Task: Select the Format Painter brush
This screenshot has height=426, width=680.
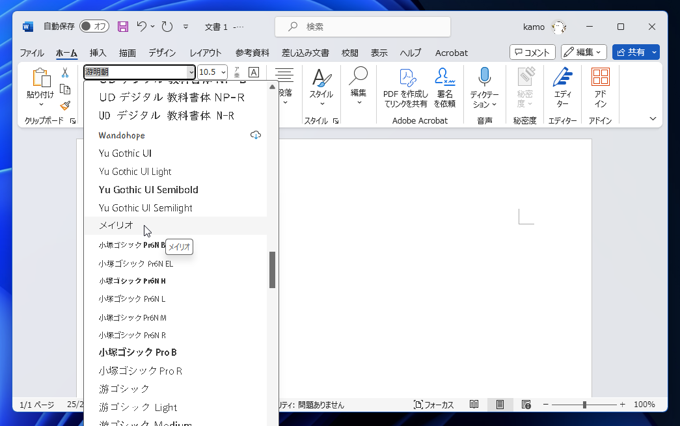Action: click(x=65, y=105)
